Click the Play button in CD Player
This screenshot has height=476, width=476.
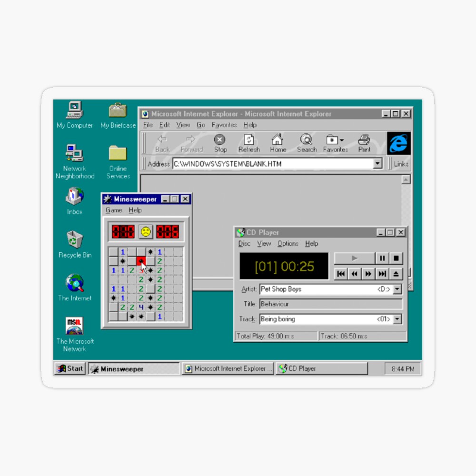click(x=354, y=258)
